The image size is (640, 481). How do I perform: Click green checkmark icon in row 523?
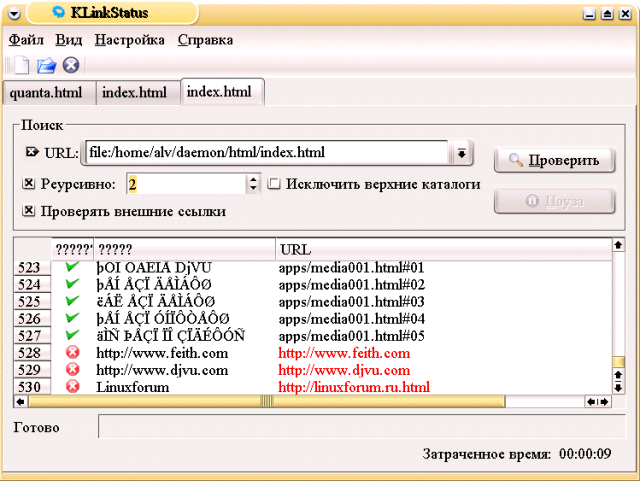pyautogui.click(x=72, y=268)
